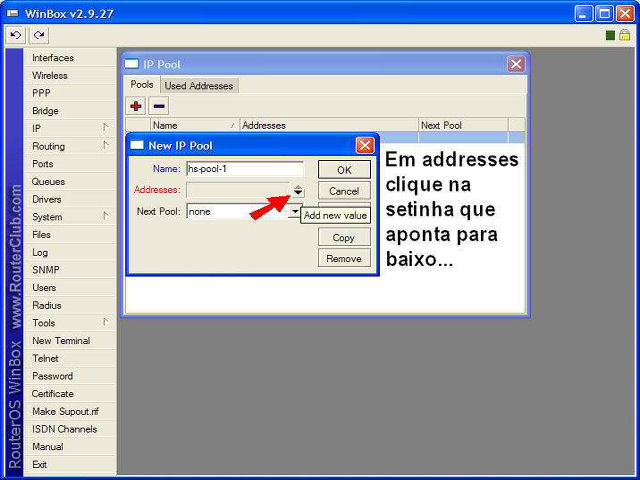
Task: Confirm the new pool with OK
Action: click(x=344, y=170)
